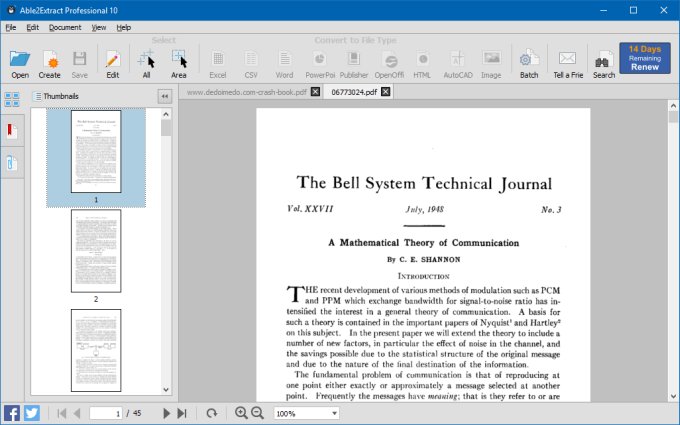Convert to PowerPoint icon
The image size is (680, 425).
pyautogui.click(x=320, y=64)
